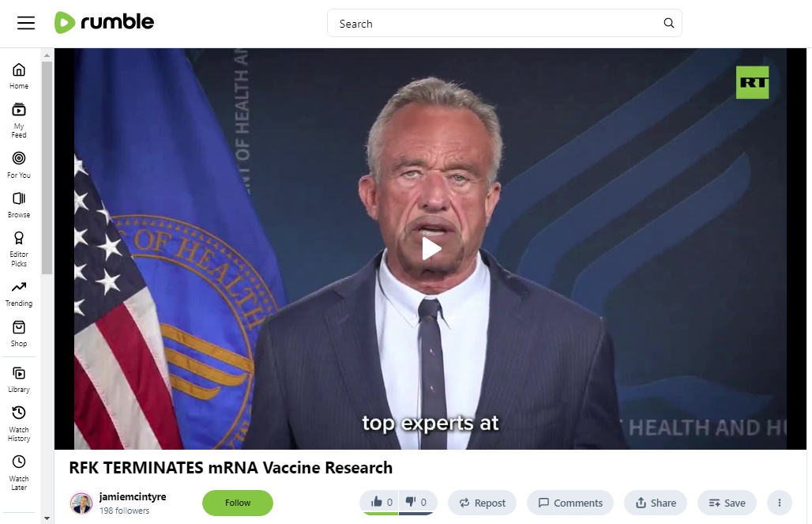Open Library in sidebar
Image resolution: width=812 pixels, height=524 pixels.
(19, 380)
